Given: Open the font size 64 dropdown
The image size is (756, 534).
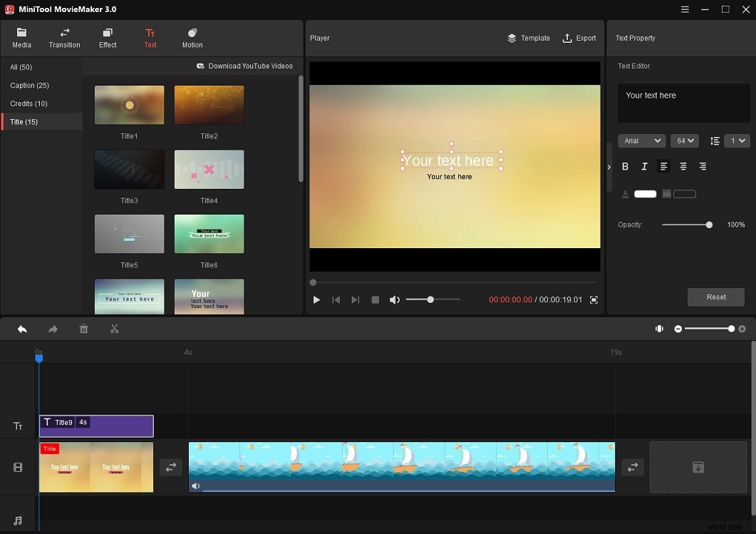Looking at the screenshot, I should pyautogui.click(x=684, y=140).
